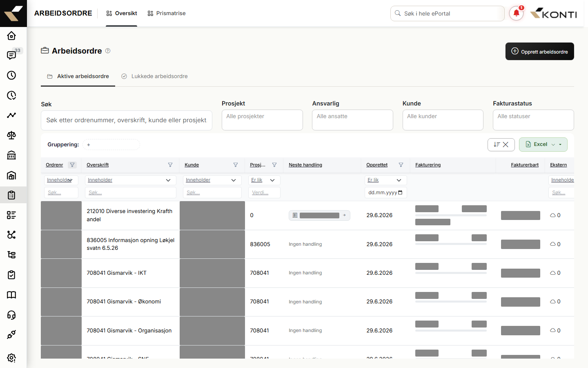Open the warehouse building sidebar icon
Viewport: 588px width, 368px height.
(11, 175)
